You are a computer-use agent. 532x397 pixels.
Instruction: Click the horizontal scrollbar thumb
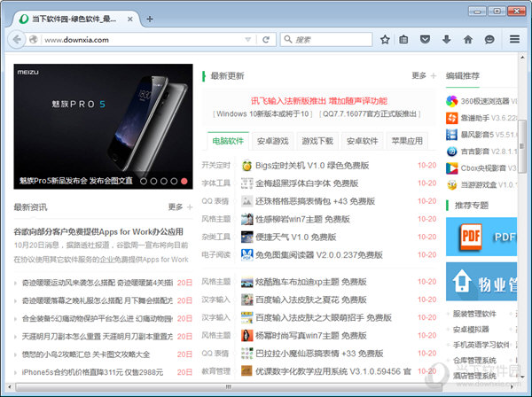click(229, 387)
